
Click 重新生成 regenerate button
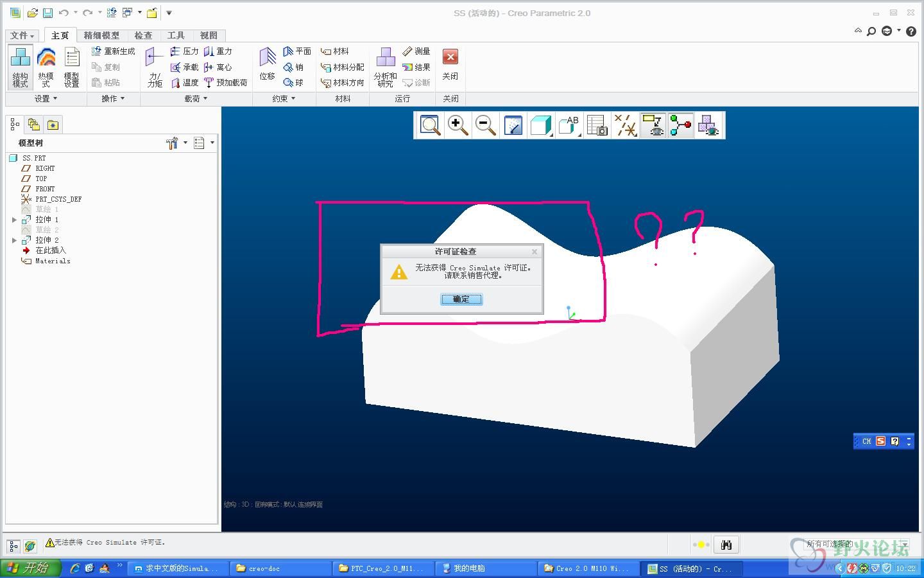pos(113,51)
